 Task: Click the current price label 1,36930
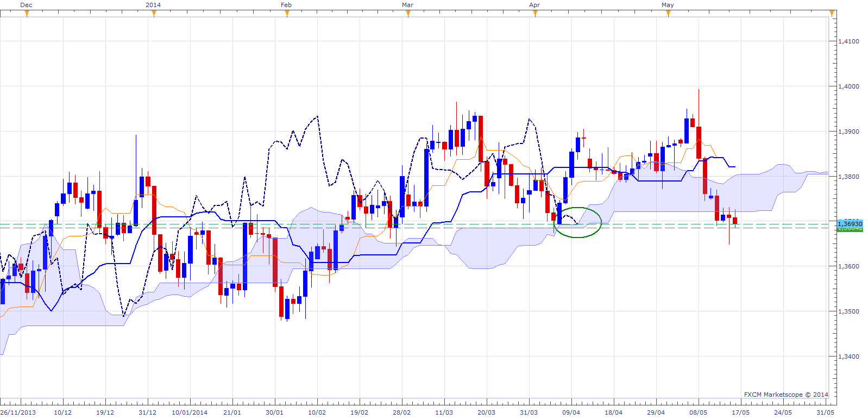[850, 224]
